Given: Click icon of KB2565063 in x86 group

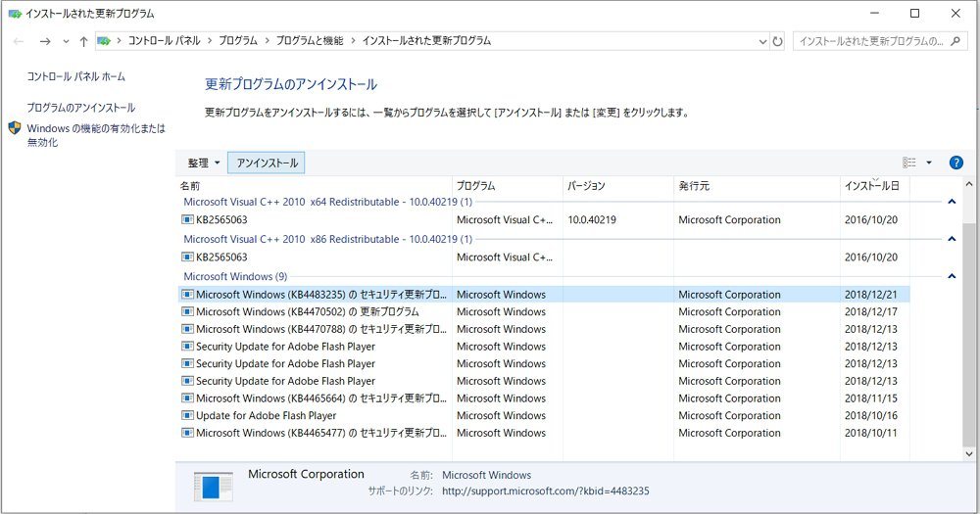Looking at the screenshot, I should (187, 257).
